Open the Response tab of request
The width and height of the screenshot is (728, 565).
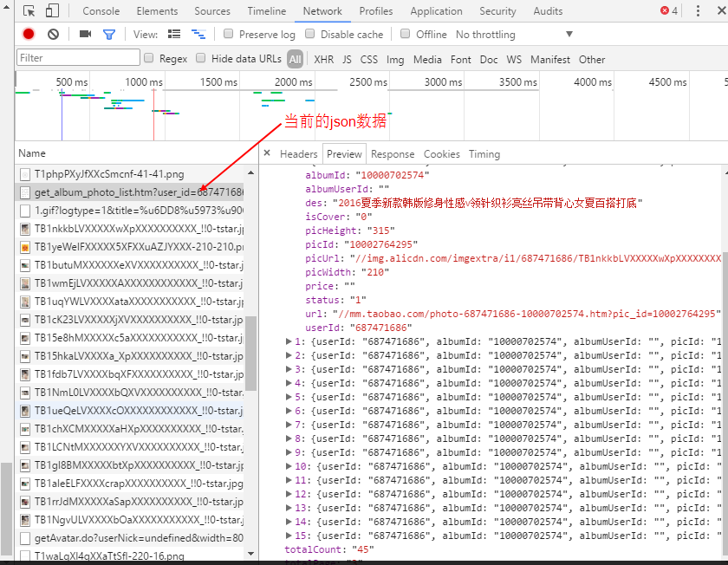click(393, 153)
